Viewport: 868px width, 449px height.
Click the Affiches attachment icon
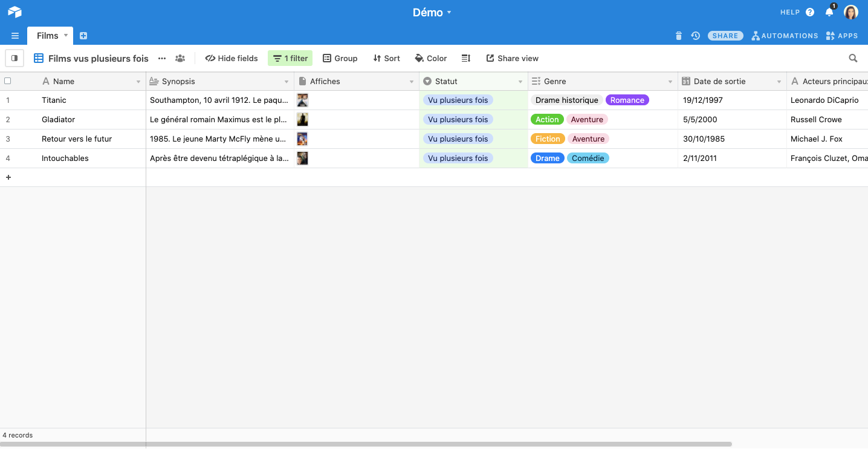pos(302,81)
